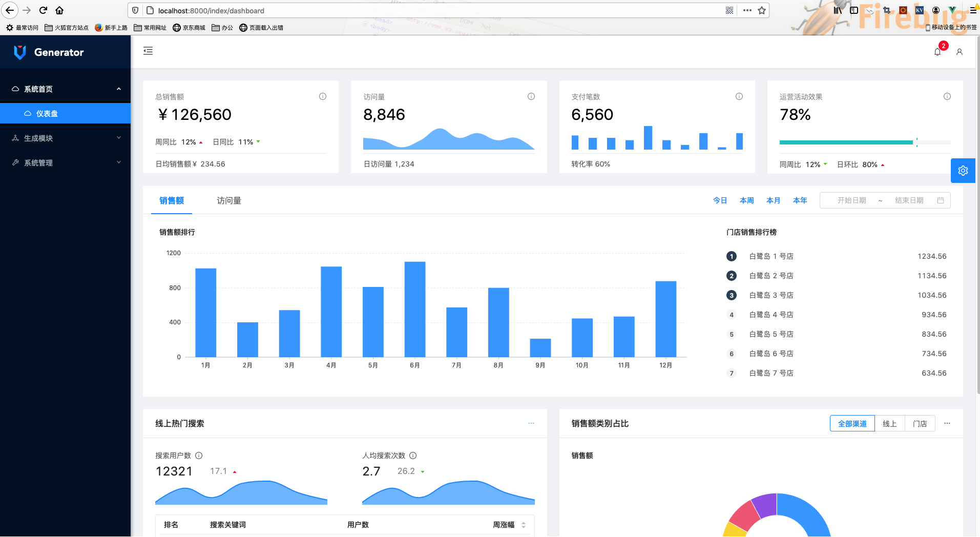980x537 pixels.
Task: Open the library icon in browser toolbar
Action: [838, 10]
